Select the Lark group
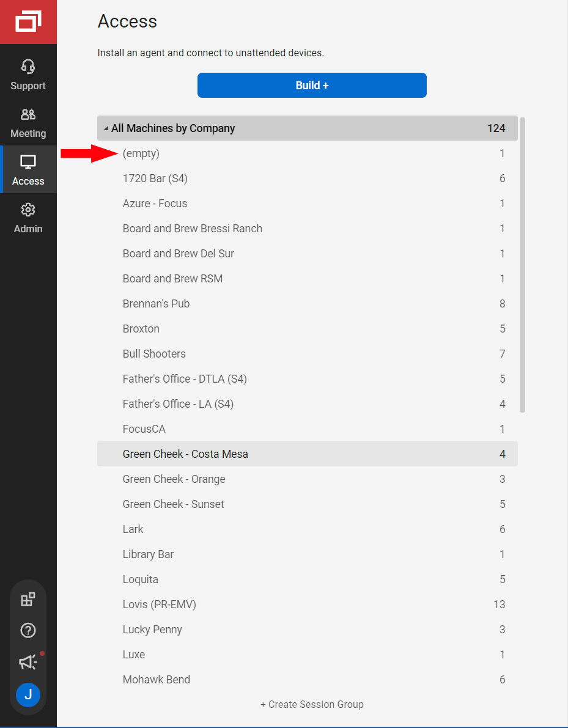The width and height of the screenshot is (568, 728). (x=308, y=529)
